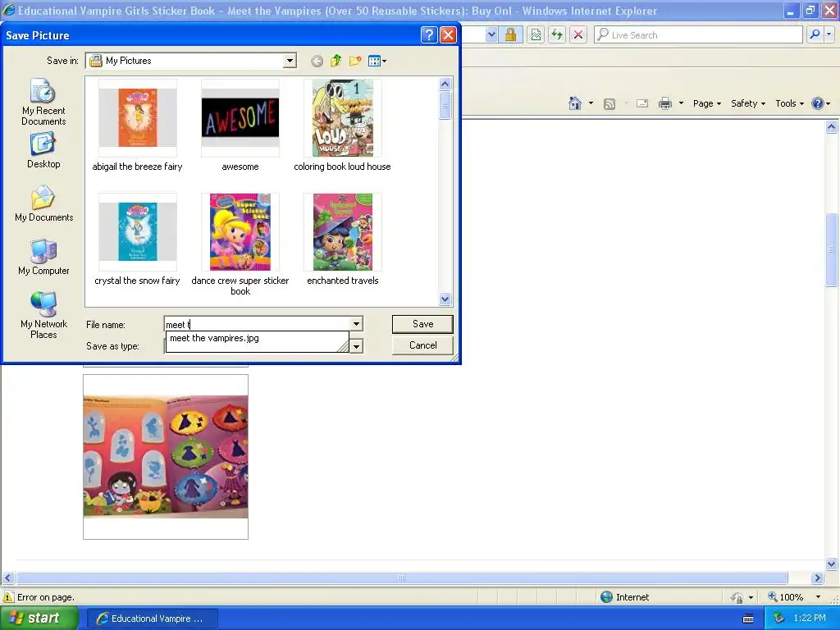Click Educational Vampire taskbar button

(152, 619)
